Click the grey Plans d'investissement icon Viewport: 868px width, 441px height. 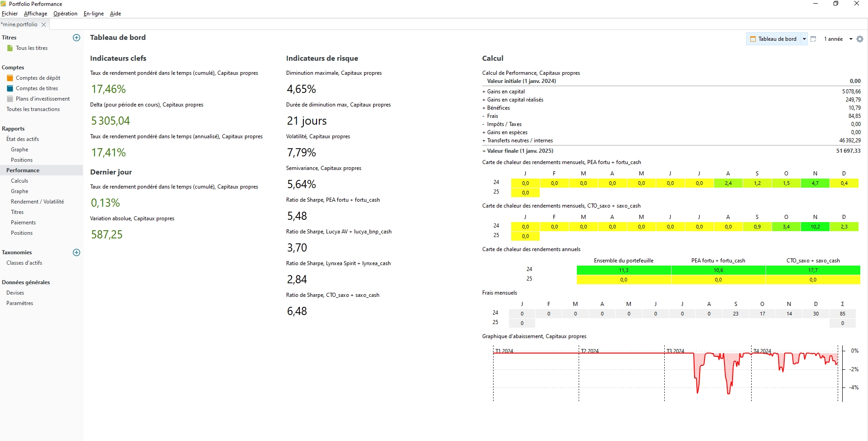10,99
